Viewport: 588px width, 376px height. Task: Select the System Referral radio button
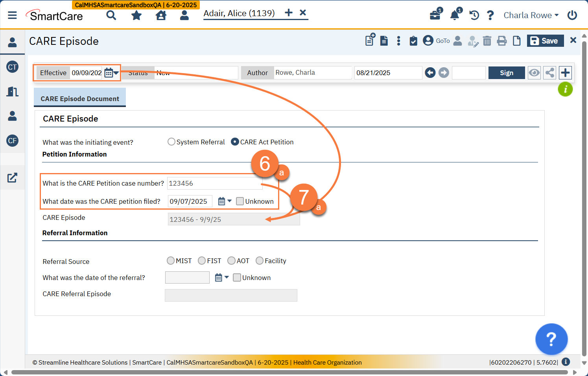[171, 142]
